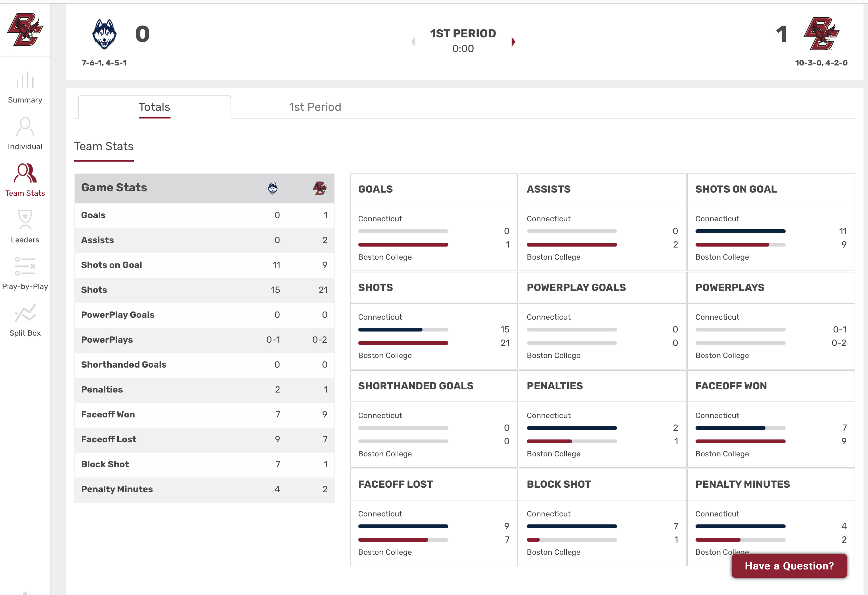Click the Assists row label in table

97,240
